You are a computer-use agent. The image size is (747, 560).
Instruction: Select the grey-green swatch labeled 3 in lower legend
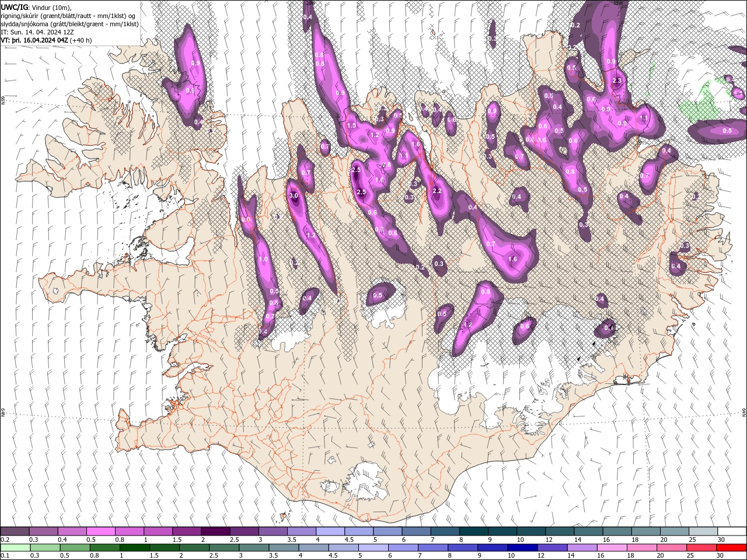pos(254,547)
